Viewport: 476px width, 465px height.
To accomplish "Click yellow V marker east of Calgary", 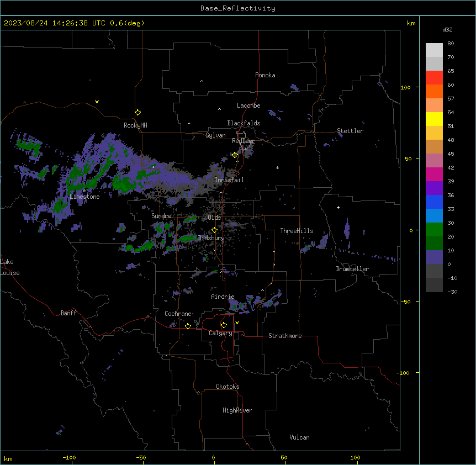I will pos(237,323).
